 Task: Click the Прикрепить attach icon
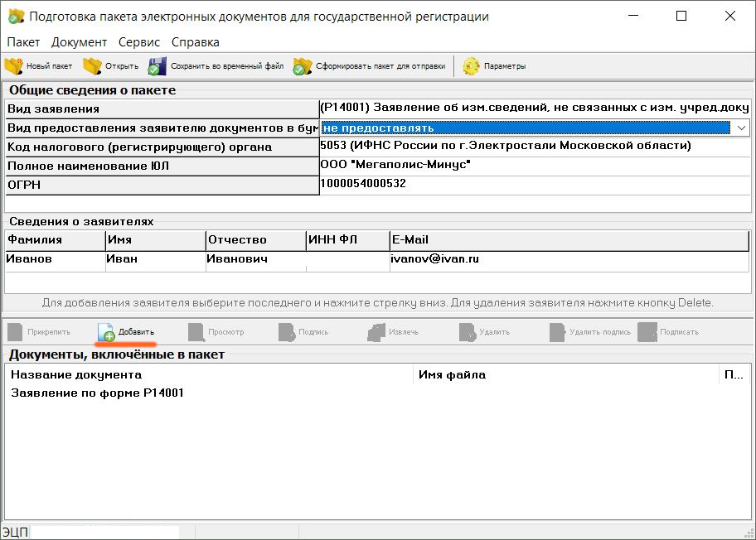[x=16, y=332]
